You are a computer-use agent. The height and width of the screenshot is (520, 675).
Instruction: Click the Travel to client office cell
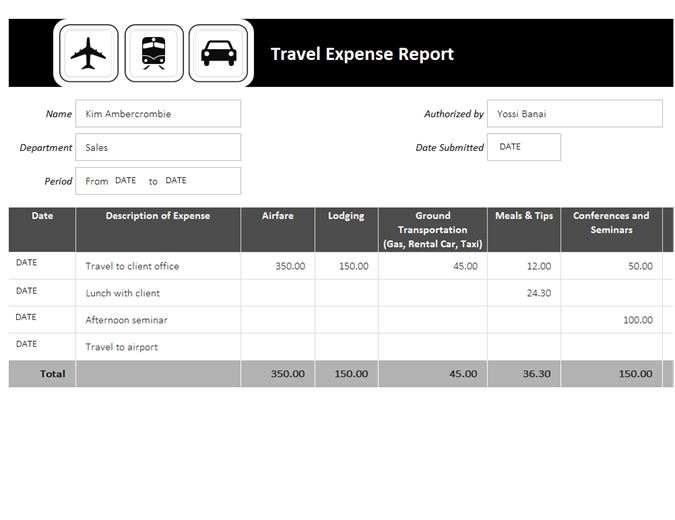point(158,266)
